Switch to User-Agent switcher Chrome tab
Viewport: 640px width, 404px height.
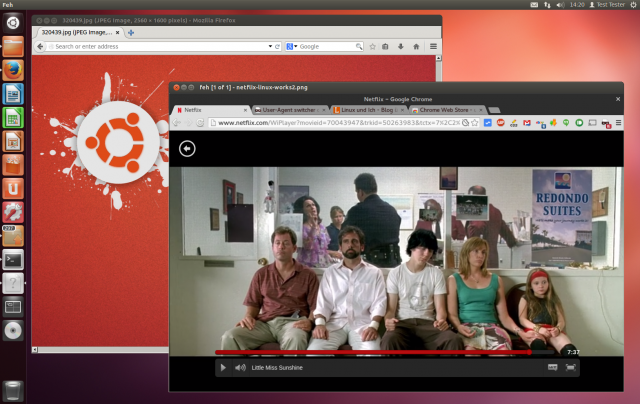point(289,110)
